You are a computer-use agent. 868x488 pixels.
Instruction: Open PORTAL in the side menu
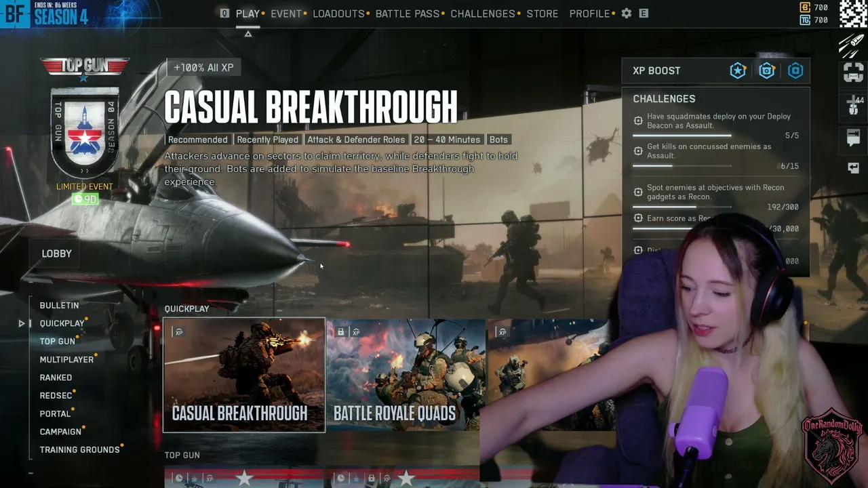point(55,414)
